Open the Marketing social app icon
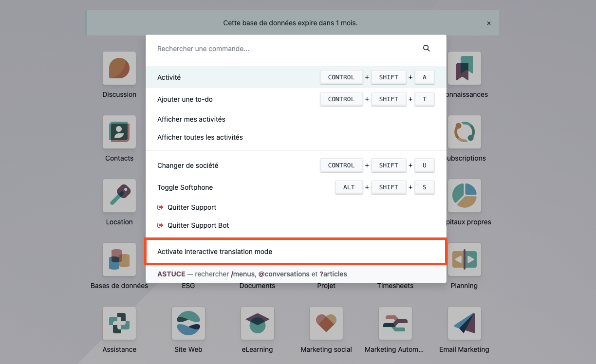This screenshot has width=596, height=364. [x=326, y=323]
